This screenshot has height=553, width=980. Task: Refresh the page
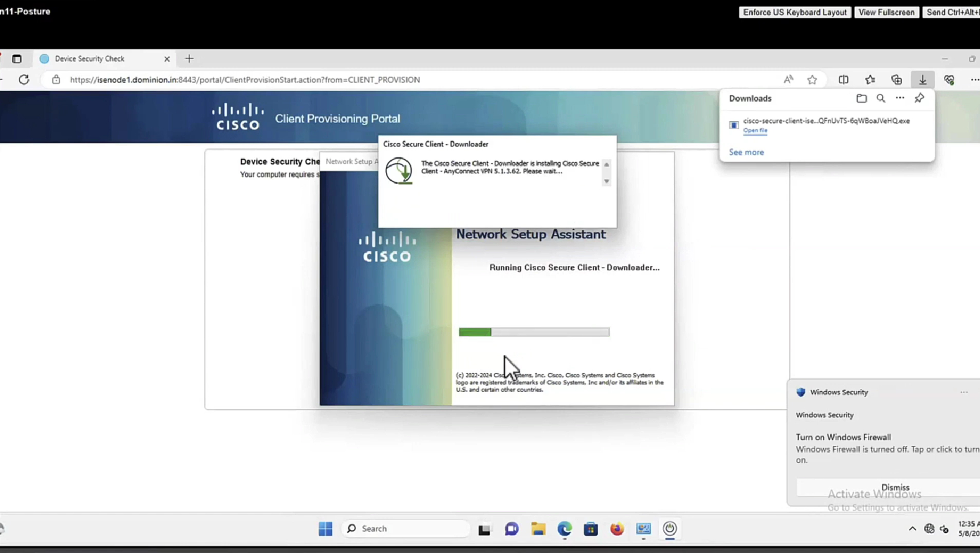coord(24,80)
